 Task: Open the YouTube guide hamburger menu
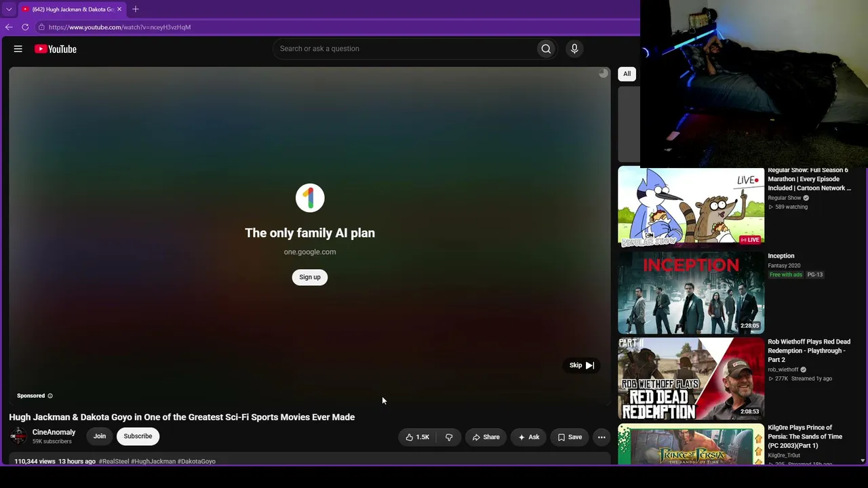[x=18, y=49]
